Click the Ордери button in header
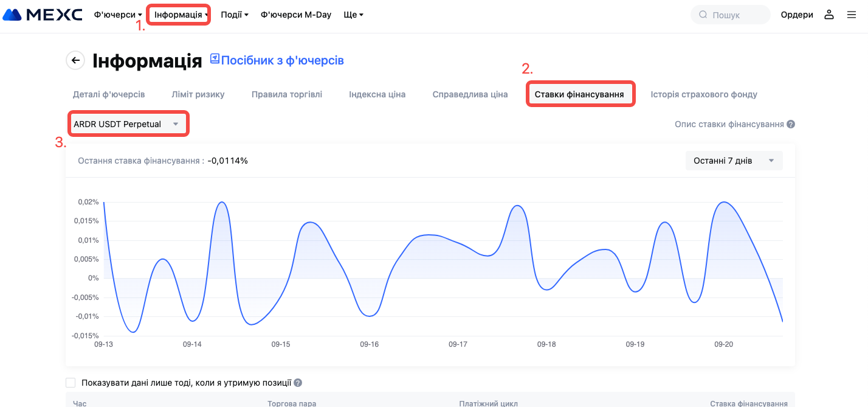The width and height of the screenshot is (868, 407). coord(797,15)
